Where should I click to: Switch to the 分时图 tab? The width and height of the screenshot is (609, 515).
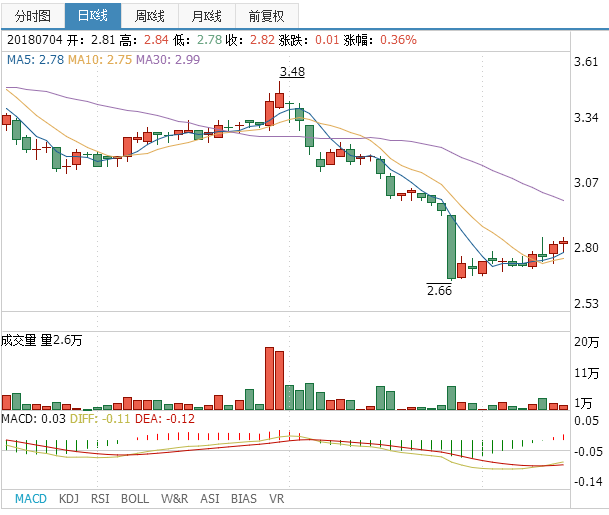click(33, 16)
